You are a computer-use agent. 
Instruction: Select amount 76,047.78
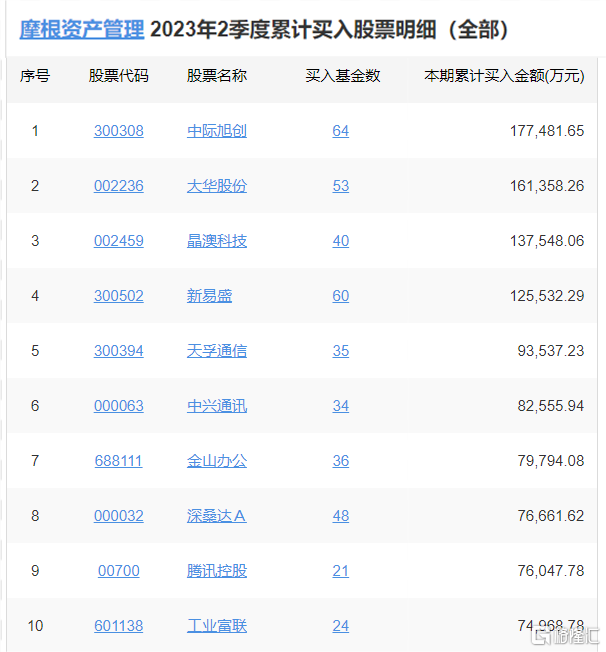(551, 571)
